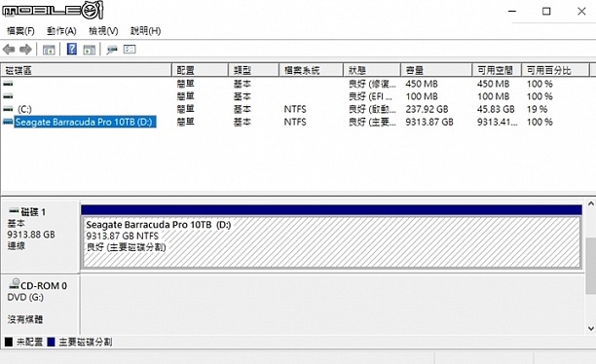Click the checklist properties toolbar icon
Image resolution: width=596 pixels, height=364 pixels.
click(x=130, y=50)
